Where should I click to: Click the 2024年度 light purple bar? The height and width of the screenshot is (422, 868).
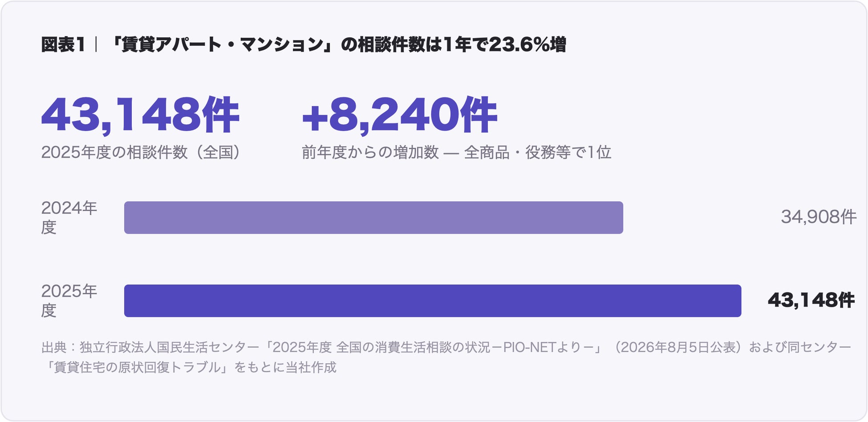click(x=373, y=218)
